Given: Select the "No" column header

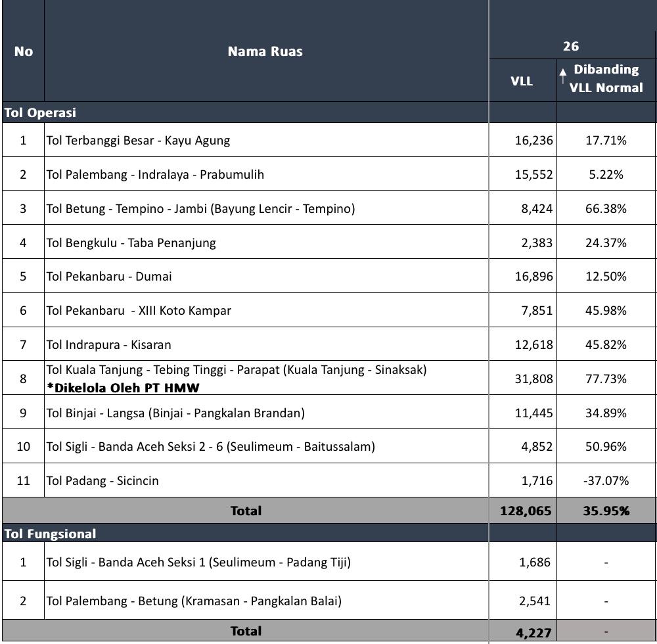Looking at the screenshot, I should click(23, 51).
